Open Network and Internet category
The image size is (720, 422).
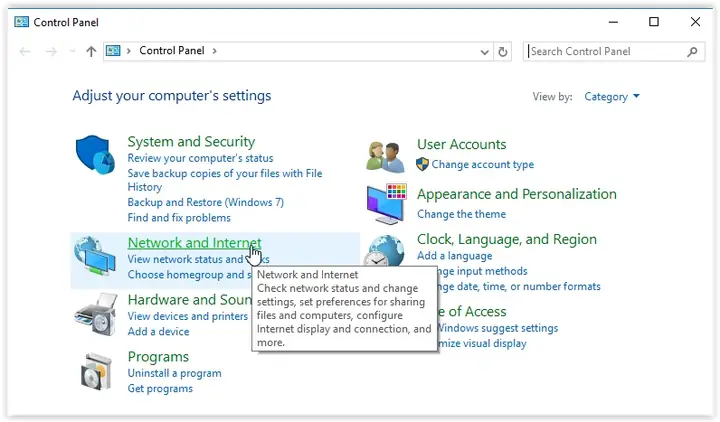[x=194, y=242]
